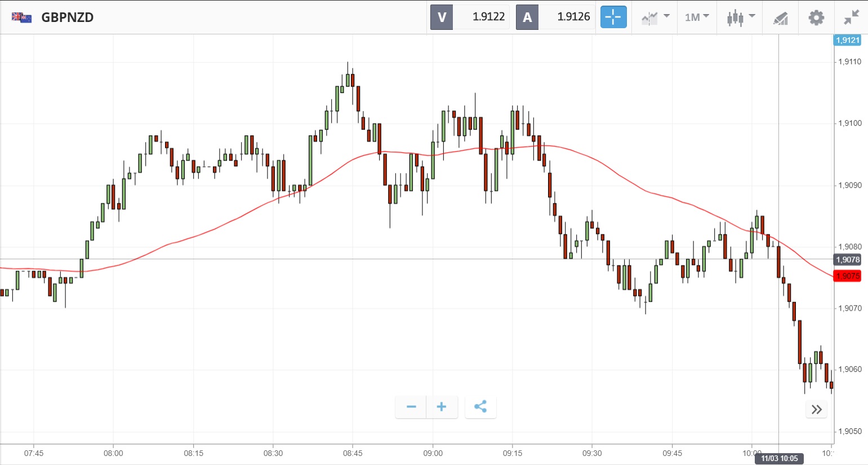Open chart settings gear
The image size is (868, 465).
pyautogui.click(x=816, y=17)
